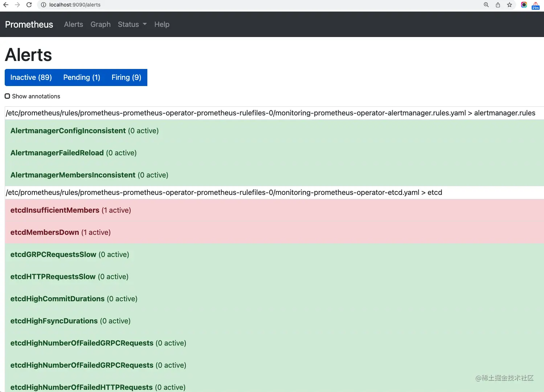This screenshot has width=544, height=392.
Task: Open the 21m extension badge icon
Action: pos(536,5)
